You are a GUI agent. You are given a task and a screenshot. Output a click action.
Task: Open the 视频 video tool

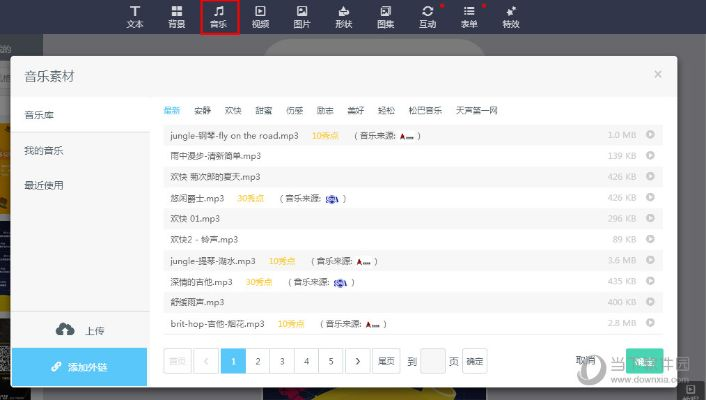[x=260, y=17]
